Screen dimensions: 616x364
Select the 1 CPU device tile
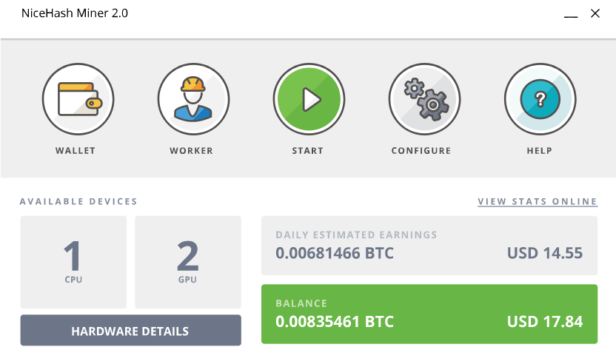point(73,262)
